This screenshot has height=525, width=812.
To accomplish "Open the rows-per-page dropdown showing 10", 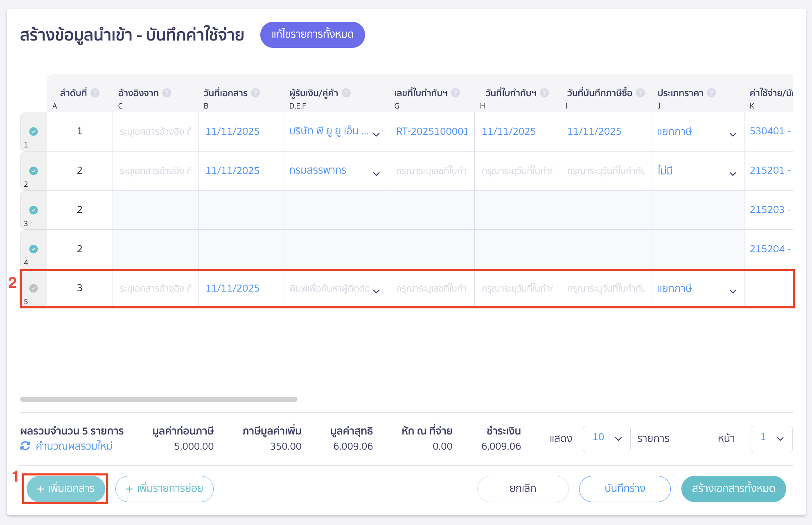I will point(607,439).
